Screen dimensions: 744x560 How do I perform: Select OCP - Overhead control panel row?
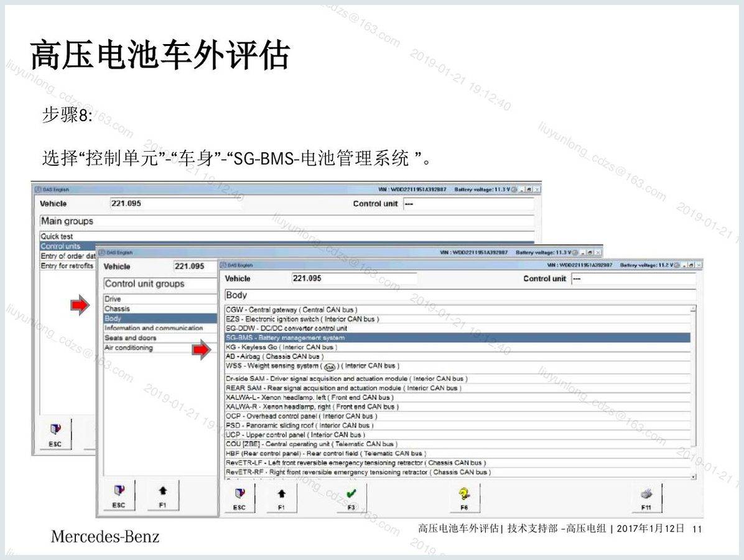tap(457, 416)
